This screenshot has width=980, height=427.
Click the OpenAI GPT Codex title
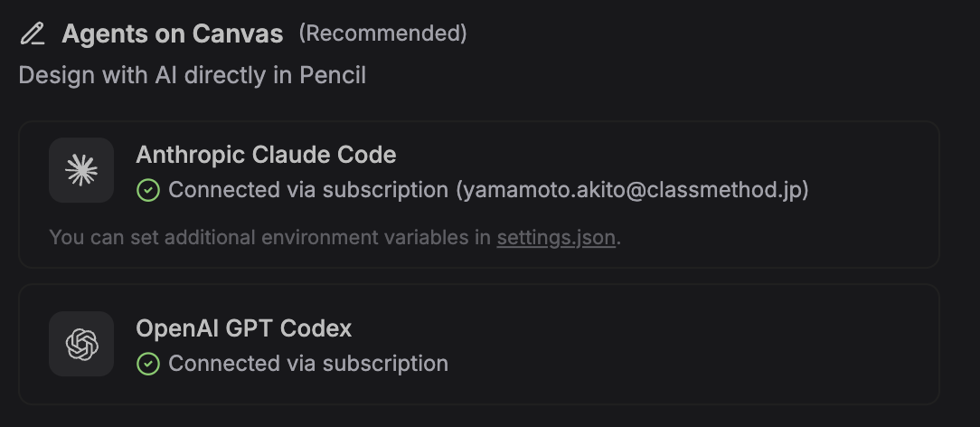[x=243, y=328]
